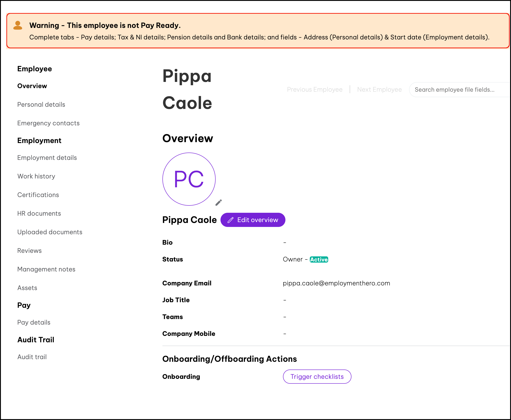Click the Next Employee link

tap(379, 89)
